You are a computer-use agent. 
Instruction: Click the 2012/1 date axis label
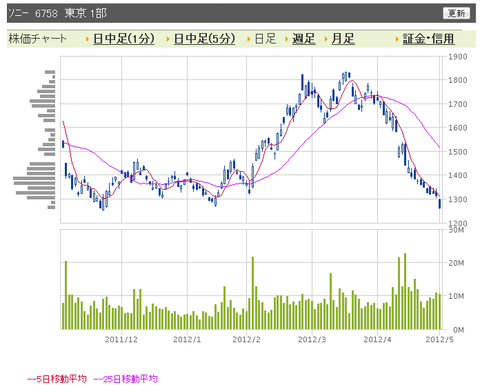click(187, 339)
